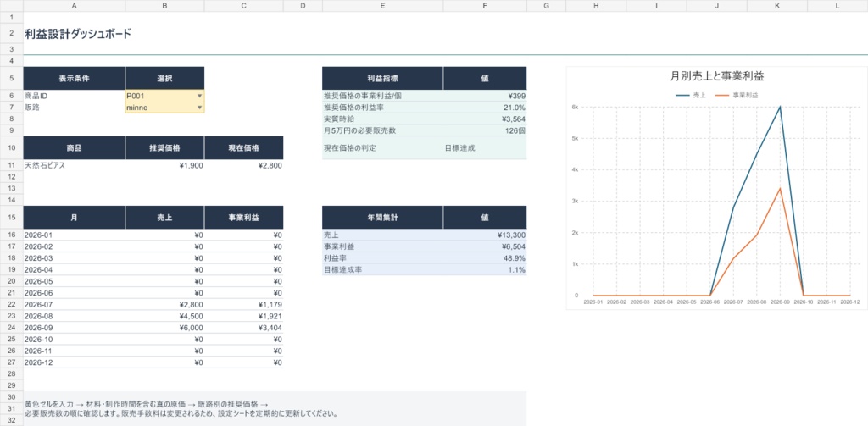
Task: Click the 選択 header cell
Action: (x=164, y=78)
